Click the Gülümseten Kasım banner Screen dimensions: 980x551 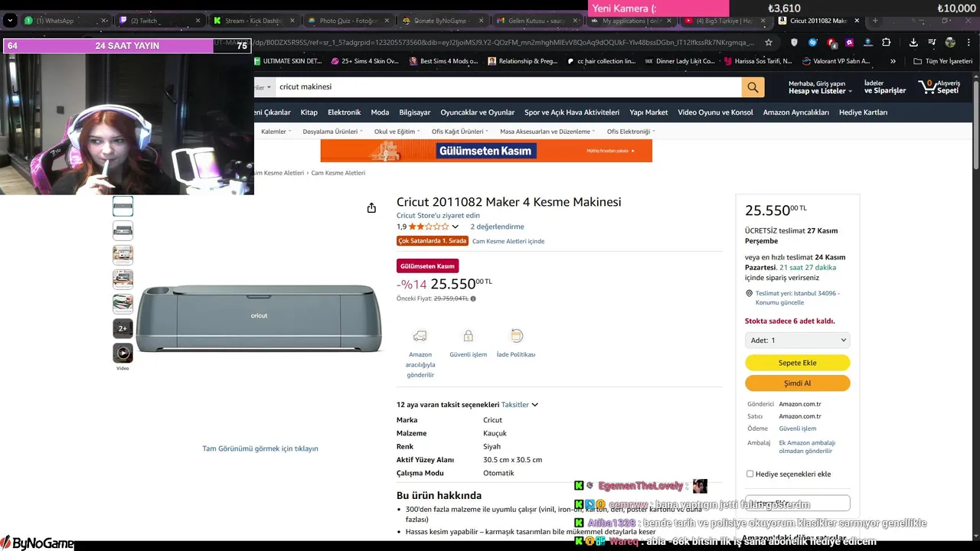(x=486, y=151)
